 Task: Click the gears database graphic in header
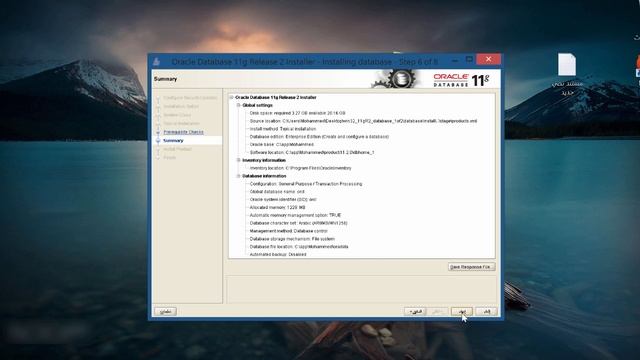(395, 79)
